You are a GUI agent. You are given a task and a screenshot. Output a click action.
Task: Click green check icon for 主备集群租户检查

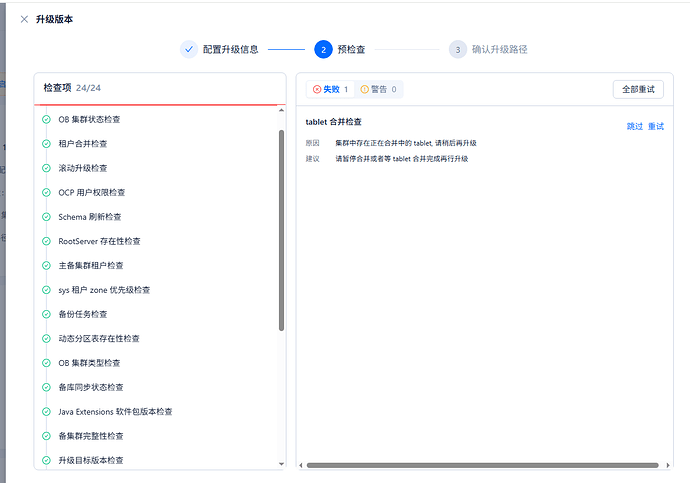pyautogui.click(x=46, y=265)
